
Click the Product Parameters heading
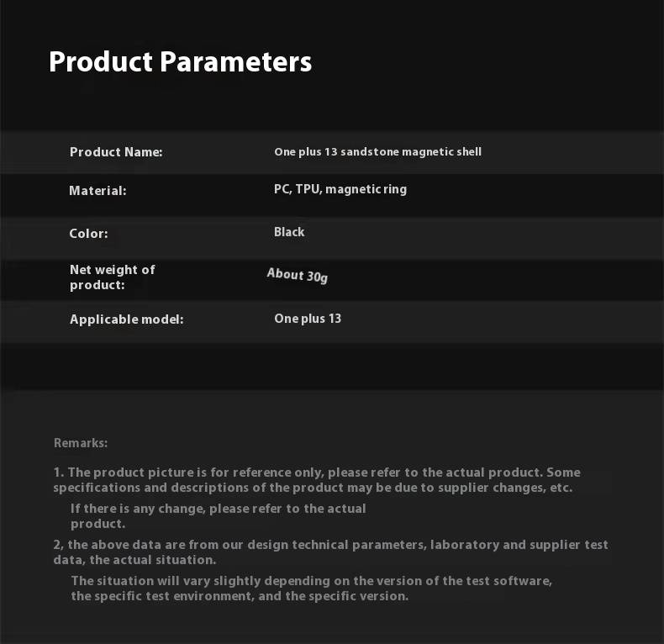[181, 62]
